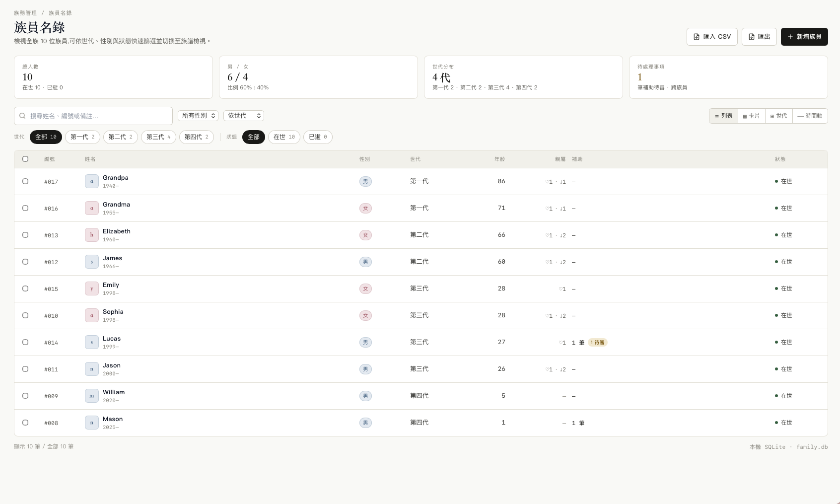Click member number #011
This screenshot has height=504, width=840.
tap(51, 369)
